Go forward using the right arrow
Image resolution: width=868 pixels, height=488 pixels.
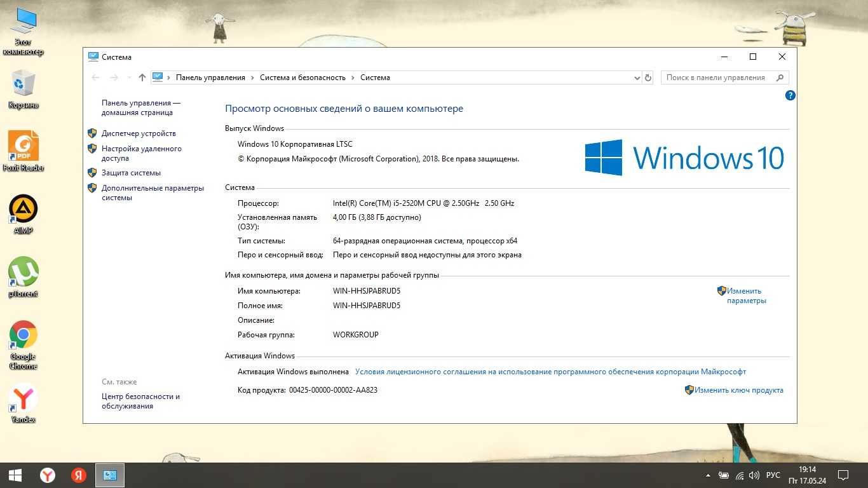pyautogui.click(x=114, y=78)
